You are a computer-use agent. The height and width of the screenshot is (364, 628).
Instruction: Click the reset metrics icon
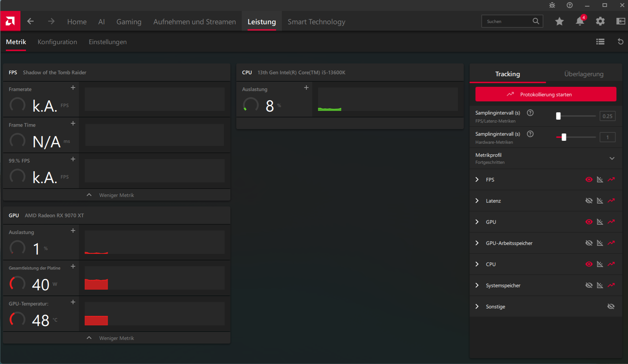pos(620,42)
